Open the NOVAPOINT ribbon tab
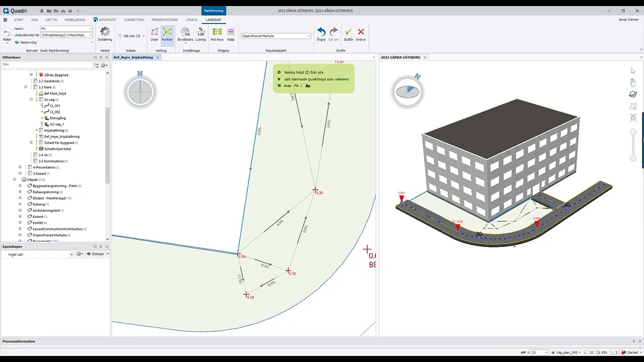Image resolution: width=644 pixels, height=362 pixels. coord(105,20)
